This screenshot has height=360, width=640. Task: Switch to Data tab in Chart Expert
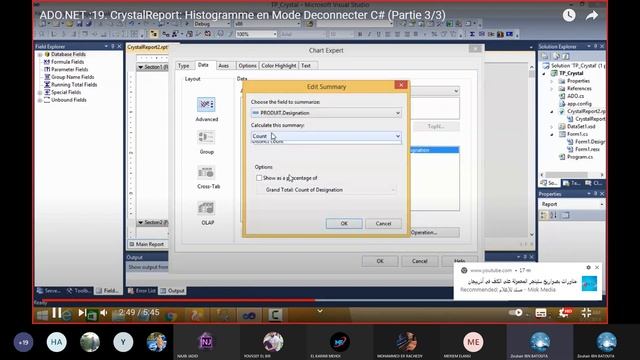click(203, 65)
